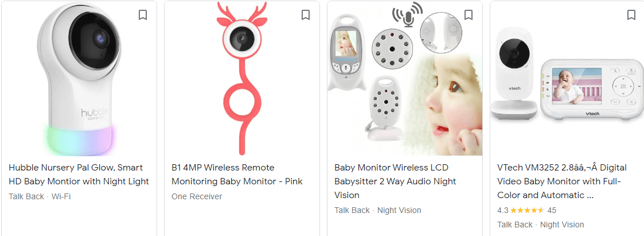Image resolution: width=644 pixels, height=236 pixels.
Task: Click the VTech camera and screen image
Action: (567, 74)
